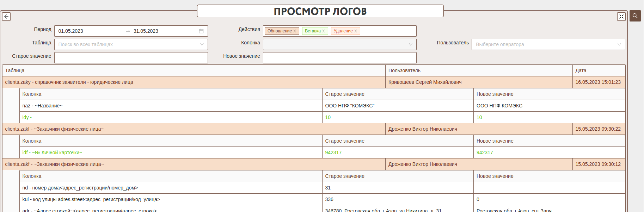Click the collapse fullscreen icon

621,17
